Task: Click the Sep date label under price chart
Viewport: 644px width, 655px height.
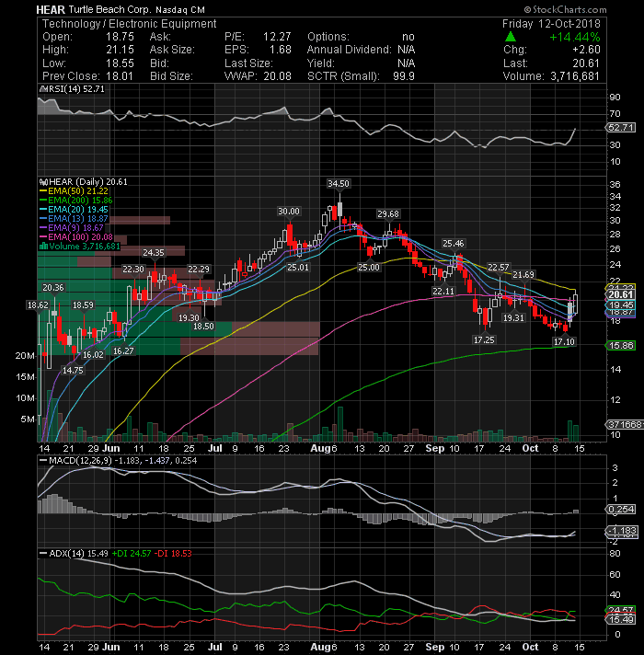Action: pyautogui.click(x=435, y=448)
